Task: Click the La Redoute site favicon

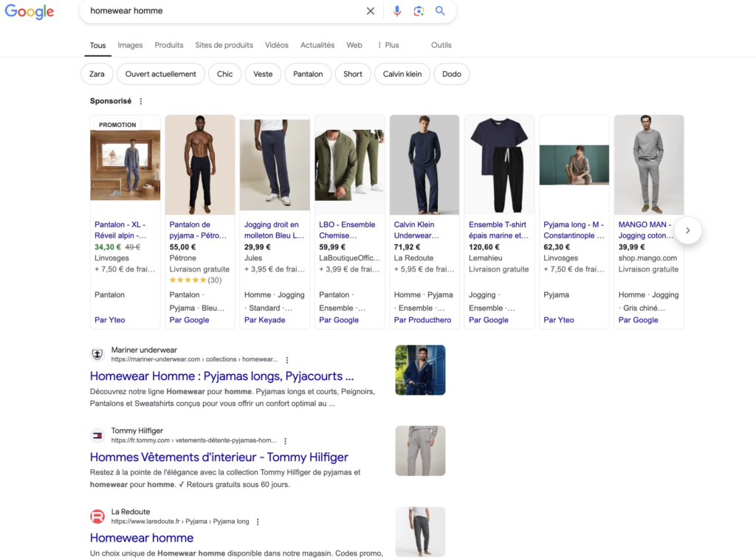Action: [97, 516]
